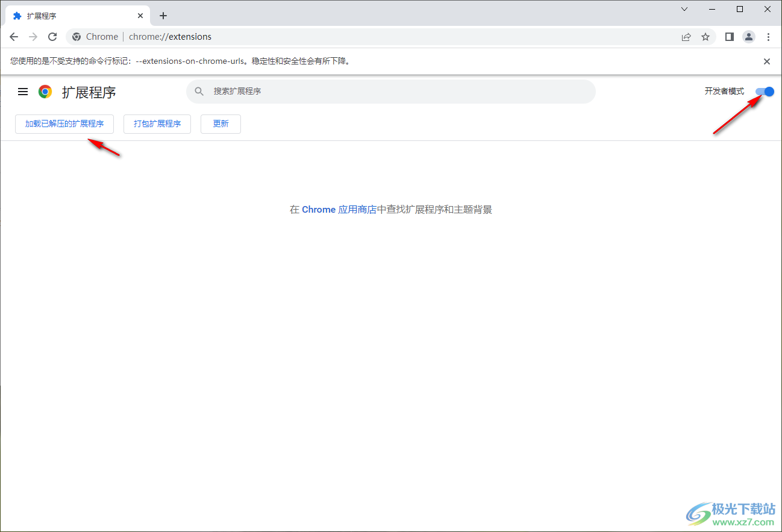
Task: Maximize the Chrome window
Action: tap(740, 9)
